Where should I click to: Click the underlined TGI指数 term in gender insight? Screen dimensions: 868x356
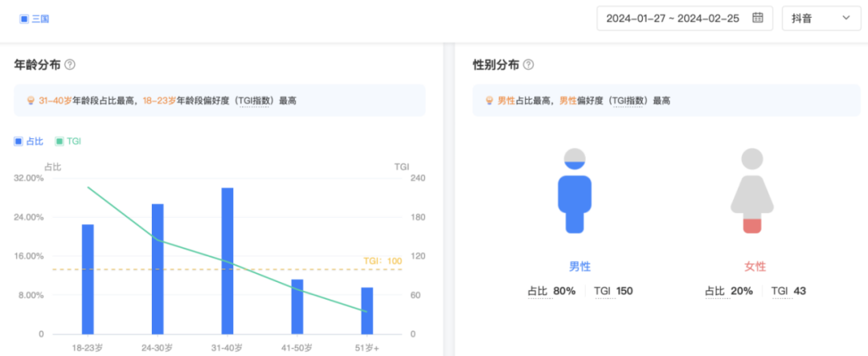tap(628, 100)
